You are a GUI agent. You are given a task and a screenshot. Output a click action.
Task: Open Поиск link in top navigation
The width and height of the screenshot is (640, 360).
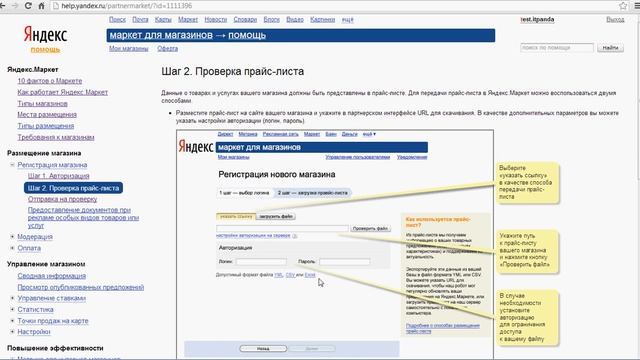[x=117, y=20]
